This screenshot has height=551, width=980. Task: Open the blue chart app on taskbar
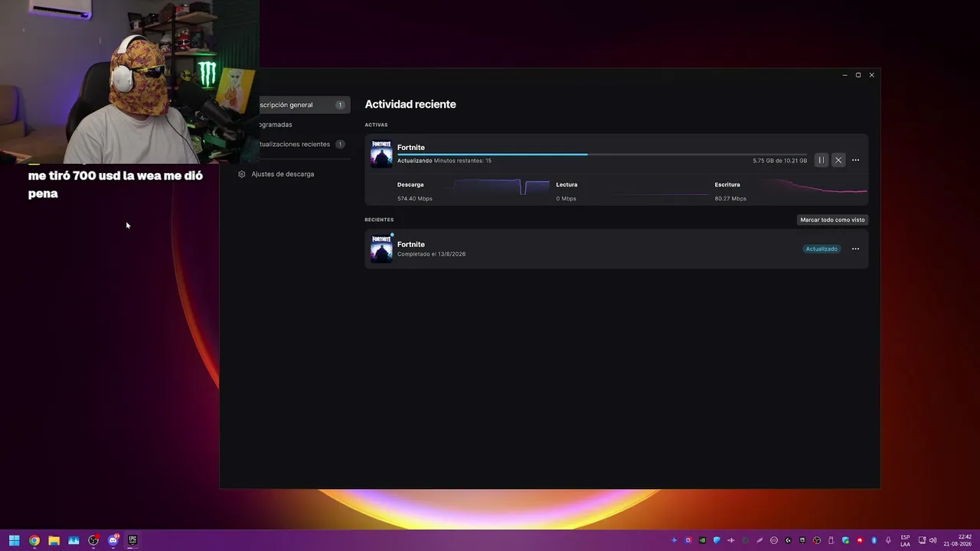pyautogui.click(x=73, y=540)
